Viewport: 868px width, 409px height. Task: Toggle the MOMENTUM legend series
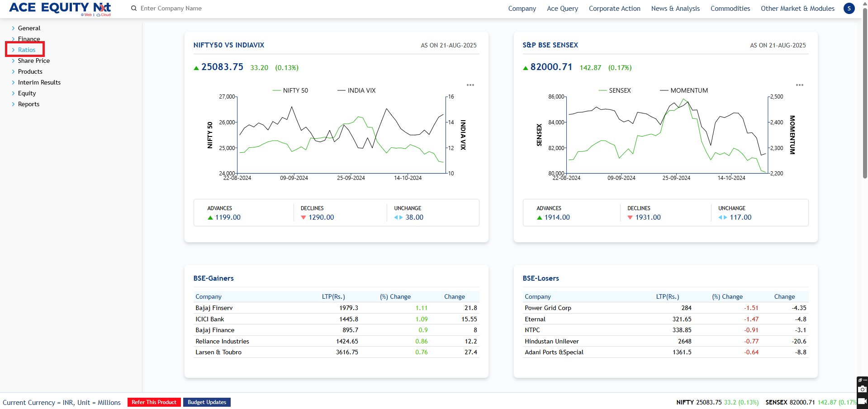pyautogui.click(x=684, y=90)
